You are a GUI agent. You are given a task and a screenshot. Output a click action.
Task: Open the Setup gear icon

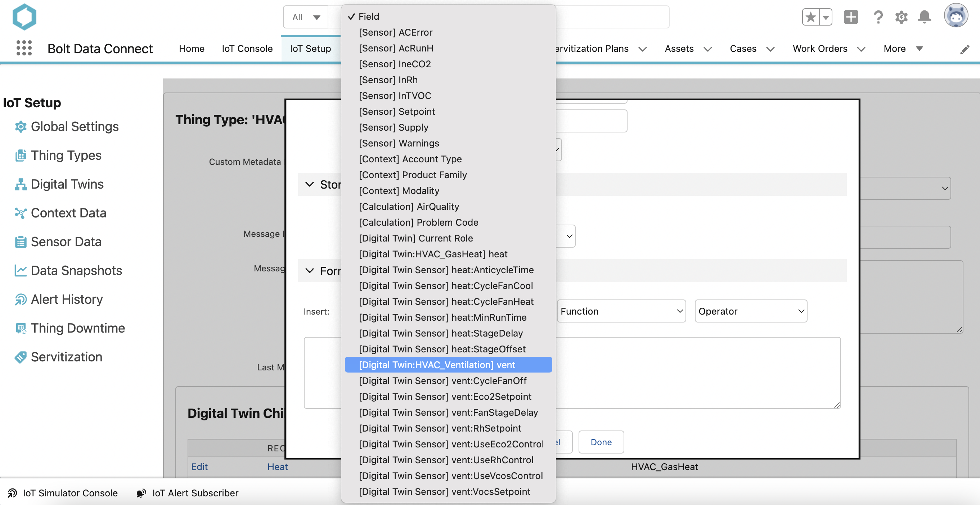click(901, 17)
